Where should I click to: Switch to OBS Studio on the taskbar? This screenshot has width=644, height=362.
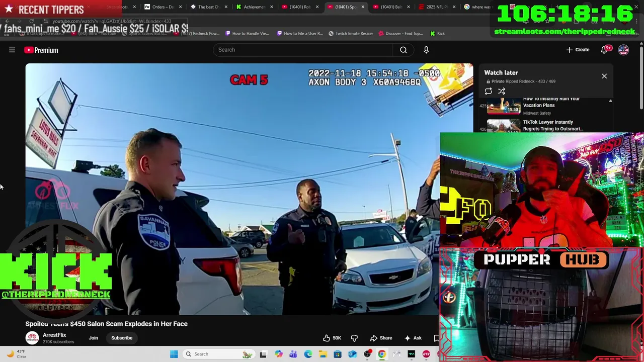click(x=367, y=354)
